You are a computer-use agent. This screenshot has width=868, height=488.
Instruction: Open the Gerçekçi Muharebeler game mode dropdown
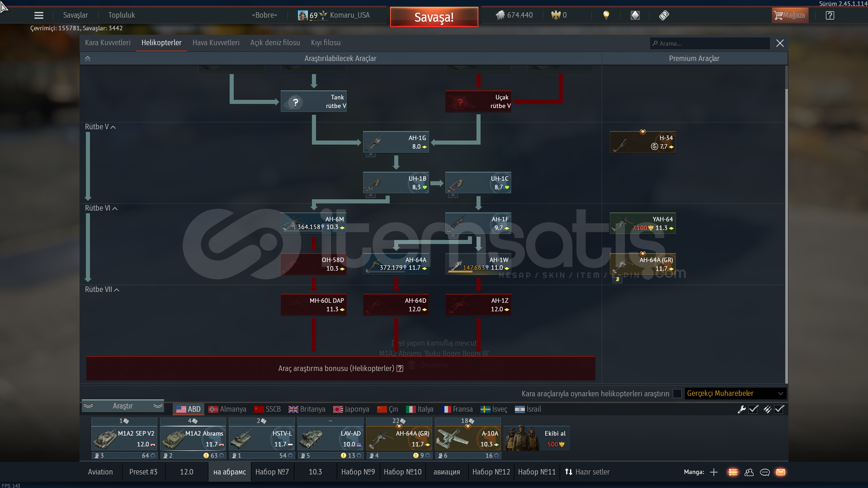click(736, 394)
